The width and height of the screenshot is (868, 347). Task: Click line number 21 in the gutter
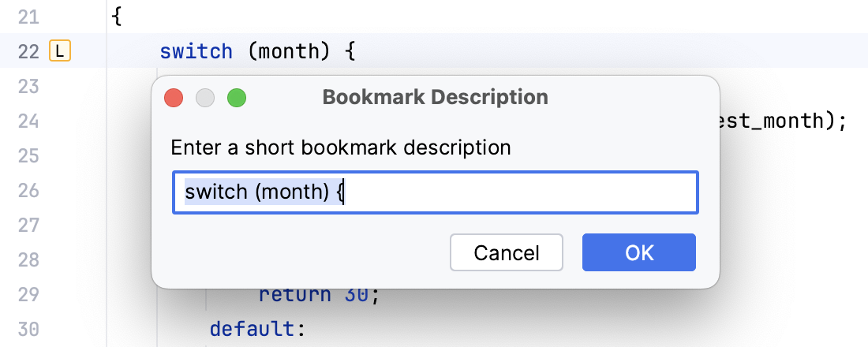(28, 17)
